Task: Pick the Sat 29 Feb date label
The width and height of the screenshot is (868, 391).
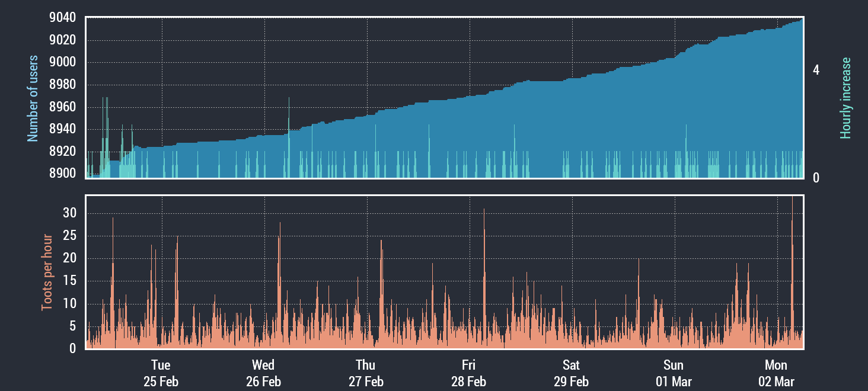Action: (x=571, y=373)
